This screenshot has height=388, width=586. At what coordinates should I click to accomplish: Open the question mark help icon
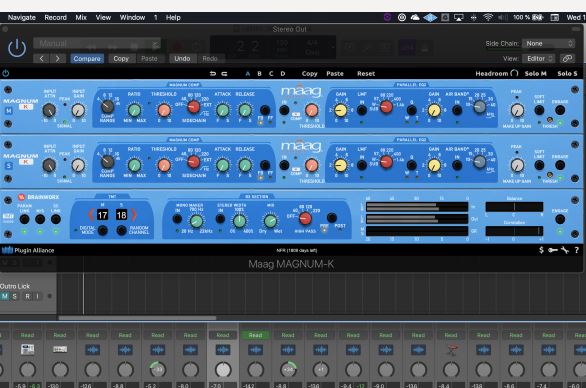(x=577, y=250)
